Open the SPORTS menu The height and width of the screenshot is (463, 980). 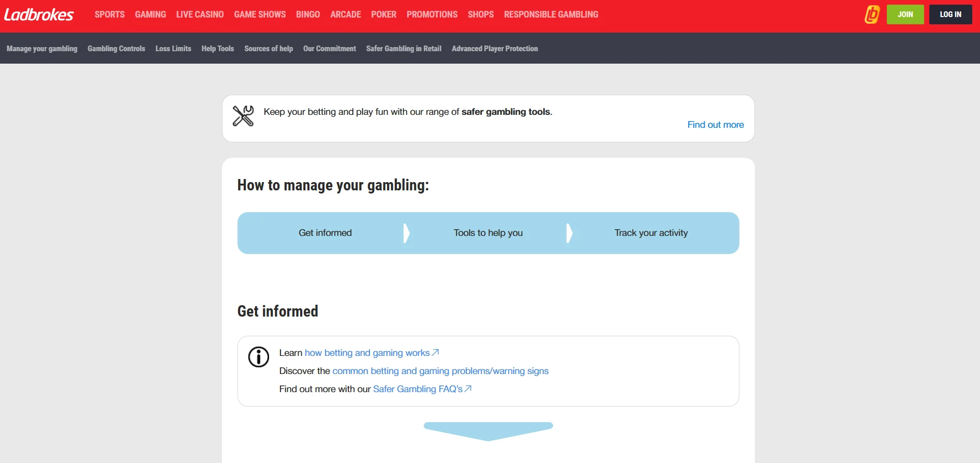coord(110,14)
